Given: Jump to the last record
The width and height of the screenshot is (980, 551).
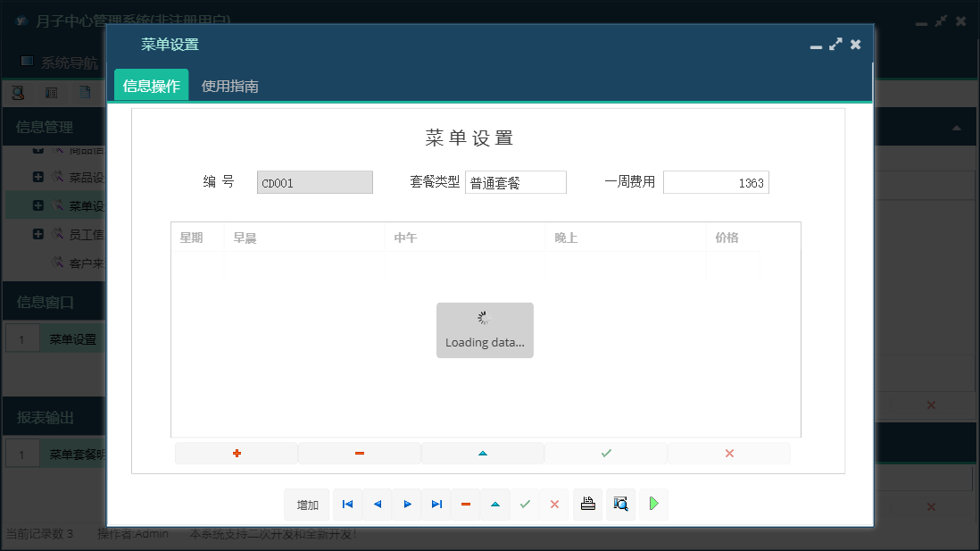Looking at the screenshot, I should click(436, 504).
